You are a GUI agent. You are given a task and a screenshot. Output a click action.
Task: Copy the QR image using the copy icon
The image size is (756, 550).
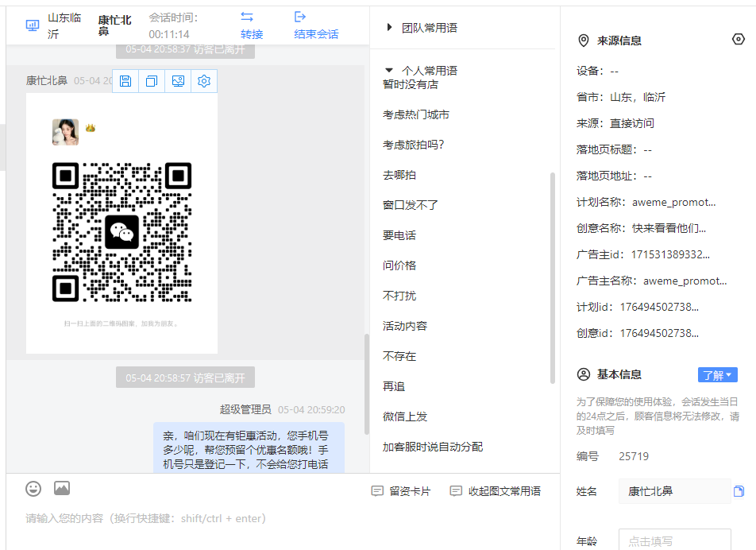point(152,81)
